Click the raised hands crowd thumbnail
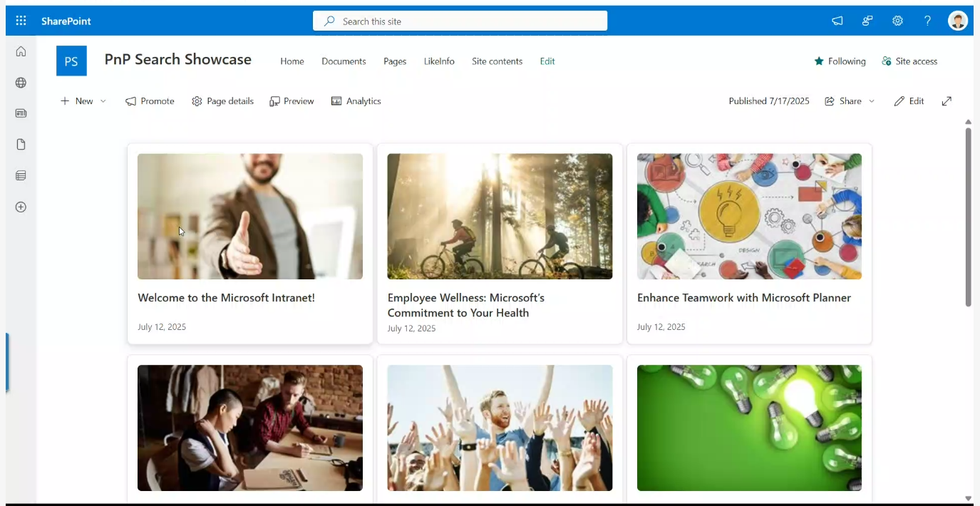Viewport: 980px width, 506px height. pyautogui.click(x=500, y=428)
